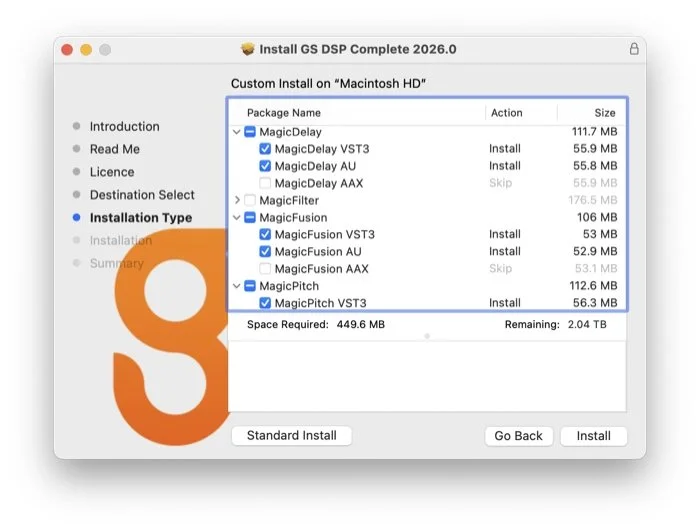The height and width of the screenshot is (530, 700).
Task: Click the MagicFusion group label
Action: (x=293, y=217)
